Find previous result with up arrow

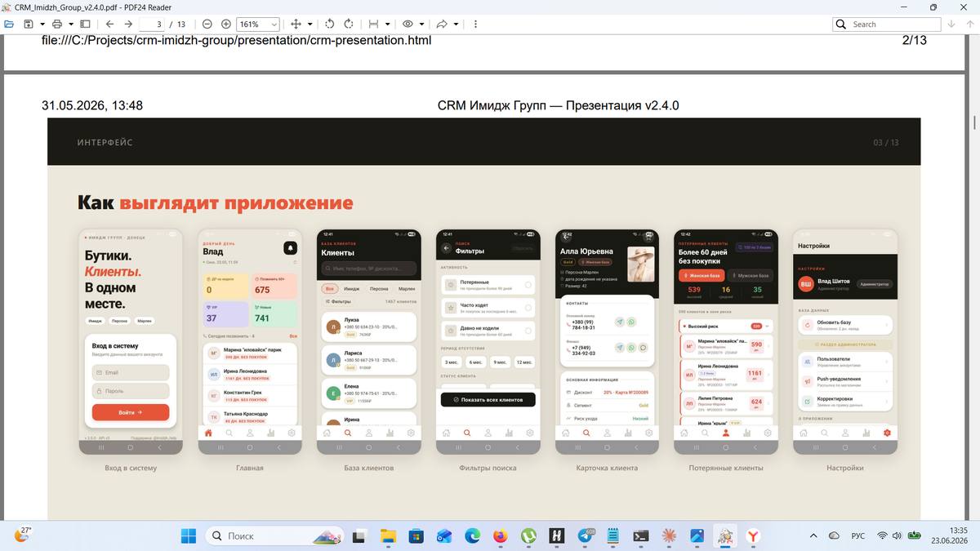[969, 24]
